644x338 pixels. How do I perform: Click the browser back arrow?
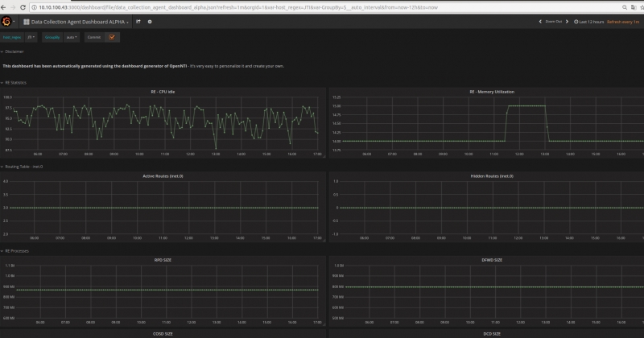[3, 7]
